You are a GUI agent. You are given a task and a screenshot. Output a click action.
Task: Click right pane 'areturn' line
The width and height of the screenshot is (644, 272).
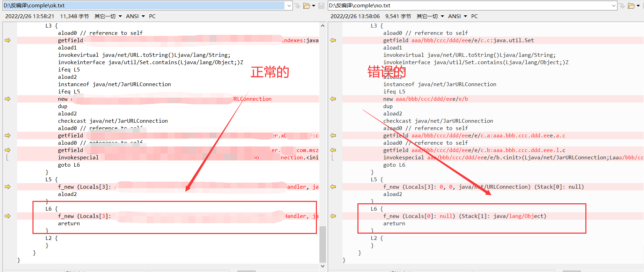coord(394,224)
